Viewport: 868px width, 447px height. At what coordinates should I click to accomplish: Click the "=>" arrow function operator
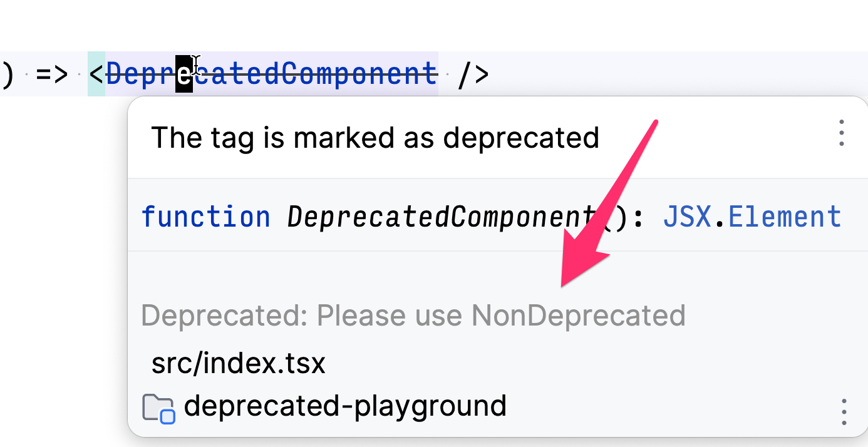click(x=51, y=74)
